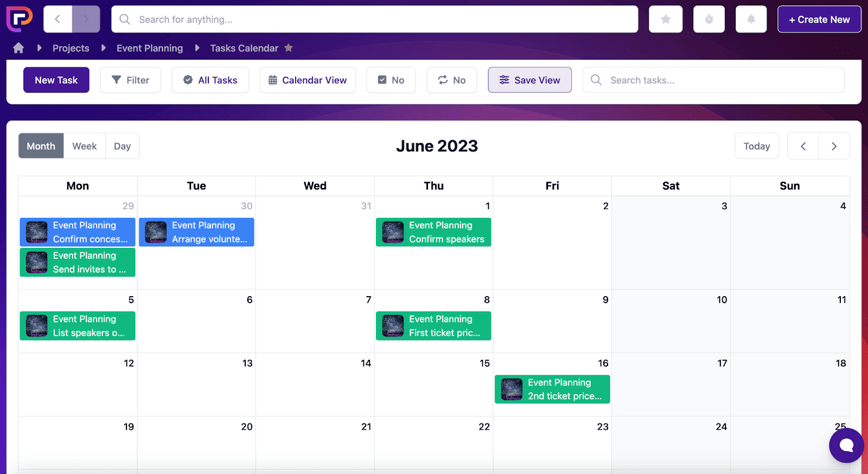Select June 13 date number
The height and width of the screenshot is (474, 868).
(x=247, y=363)
